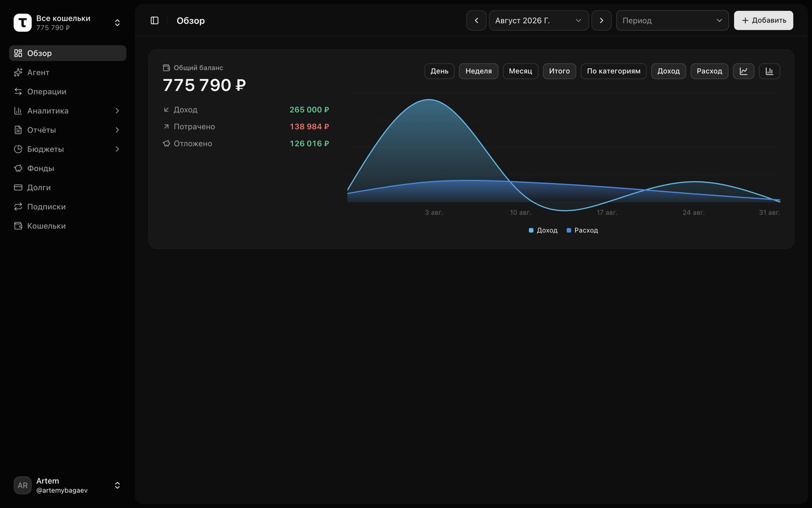812x508 pixels.
Task: Open the Агент page
Action: [68, 72]
